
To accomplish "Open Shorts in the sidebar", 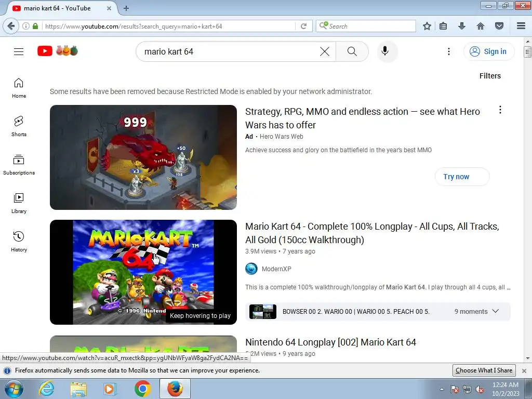I will click(19, 127).
